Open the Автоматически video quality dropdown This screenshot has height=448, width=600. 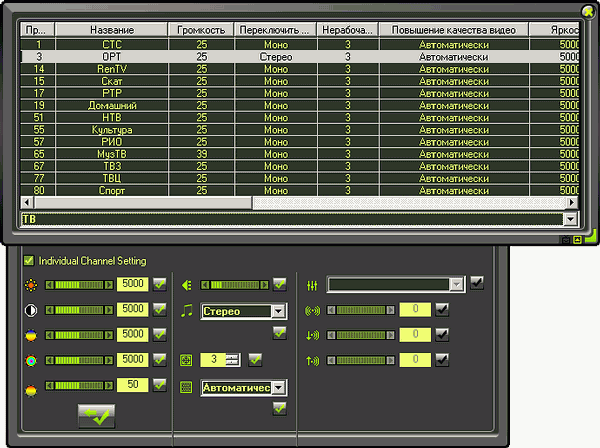[279, 387]
